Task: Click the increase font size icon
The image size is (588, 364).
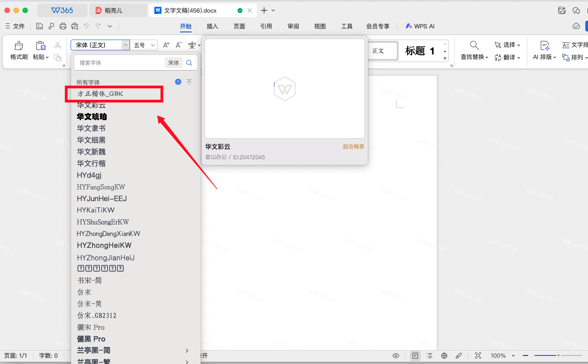Action: 166,45
